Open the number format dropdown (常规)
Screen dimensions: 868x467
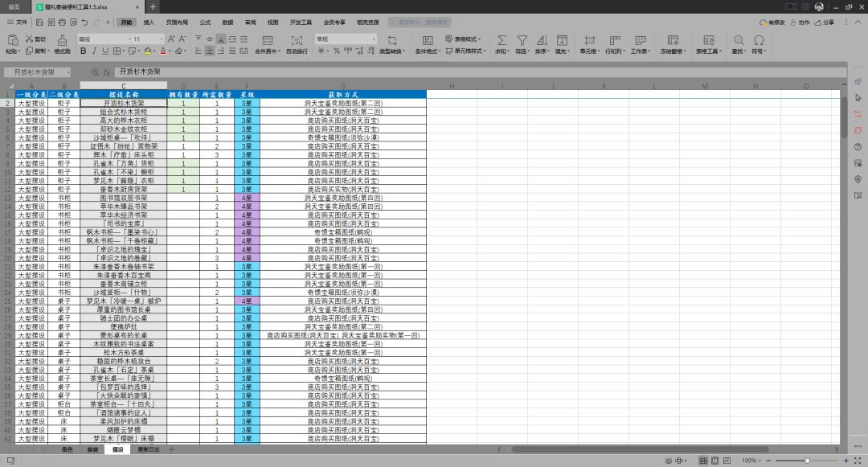coord(346,39)
